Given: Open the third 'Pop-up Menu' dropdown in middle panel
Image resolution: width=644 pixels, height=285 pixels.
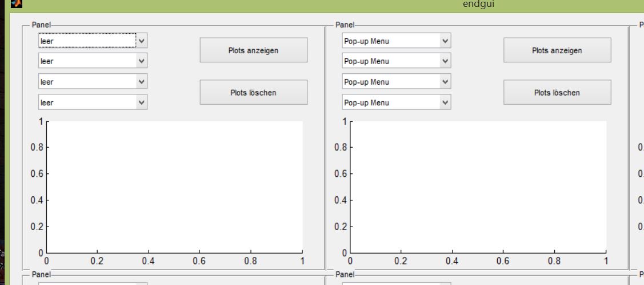Looking at the screenshot, I should click(397, 81).
